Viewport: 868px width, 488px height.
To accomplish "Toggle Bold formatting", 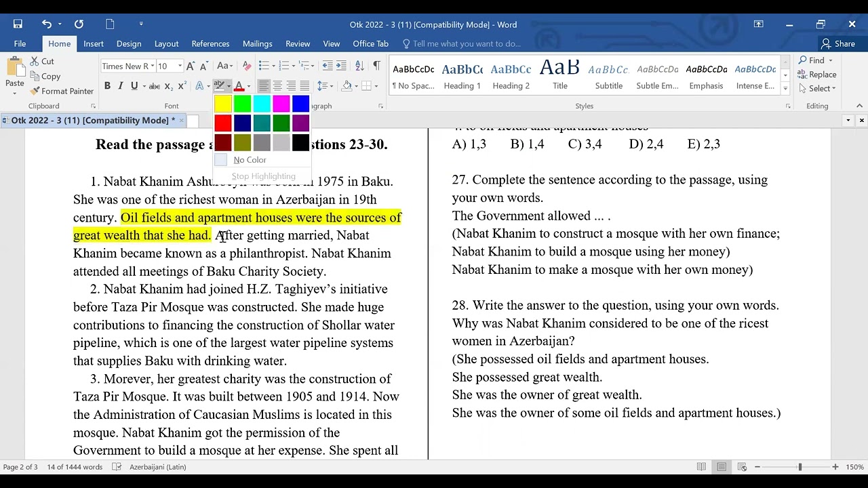I will tap(107, 86).
